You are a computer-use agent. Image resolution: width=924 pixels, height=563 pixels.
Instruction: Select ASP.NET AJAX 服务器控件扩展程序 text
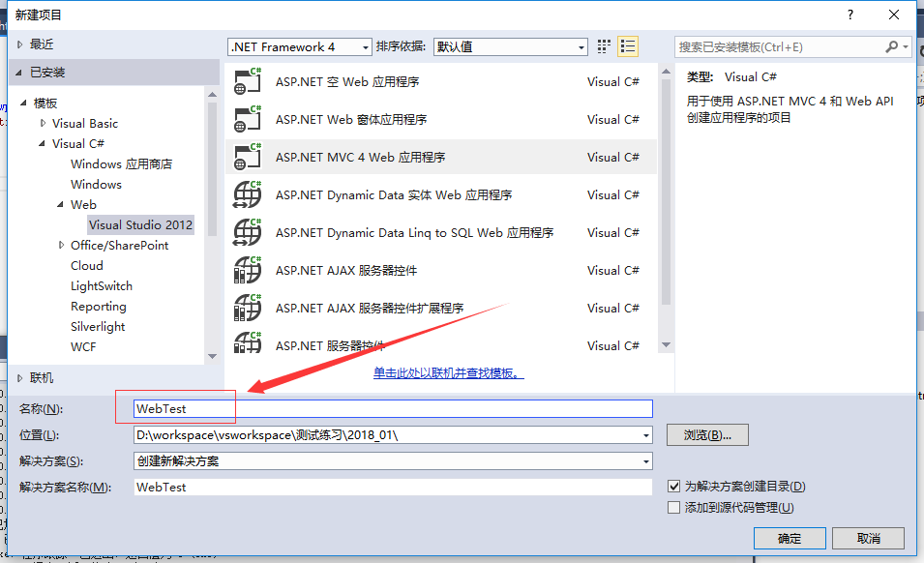(370, 308)
